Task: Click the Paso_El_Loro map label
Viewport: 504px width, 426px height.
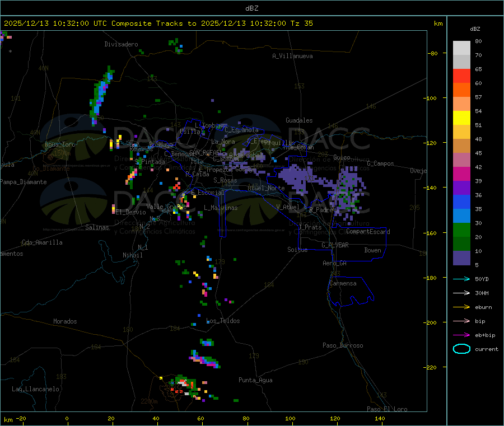Action: tap(388, 409)
